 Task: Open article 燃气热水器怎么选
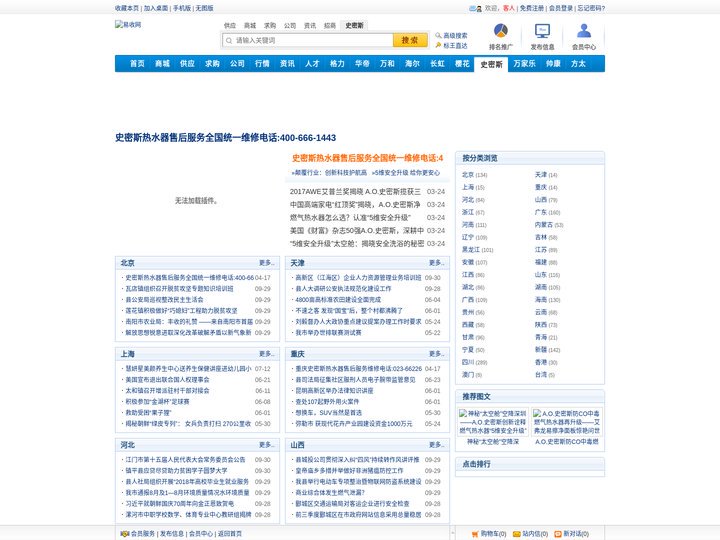[350, 217]
